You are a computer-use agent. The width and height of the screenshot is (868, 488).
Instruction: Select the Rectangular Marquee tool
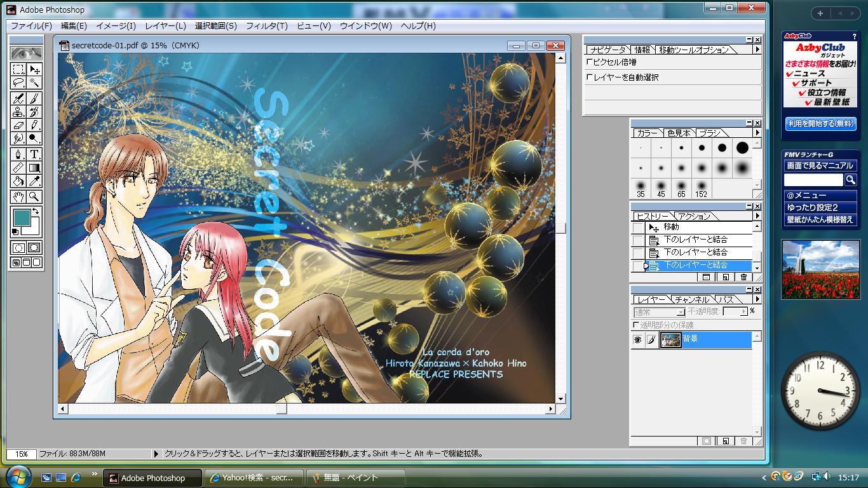pyautogui.click(x=18, y=69)
